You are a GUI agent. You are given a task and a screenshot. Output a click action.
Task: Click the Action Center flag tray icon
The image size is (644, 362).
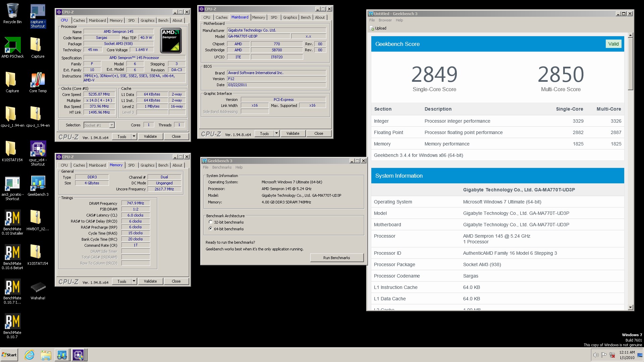[604, 355]
